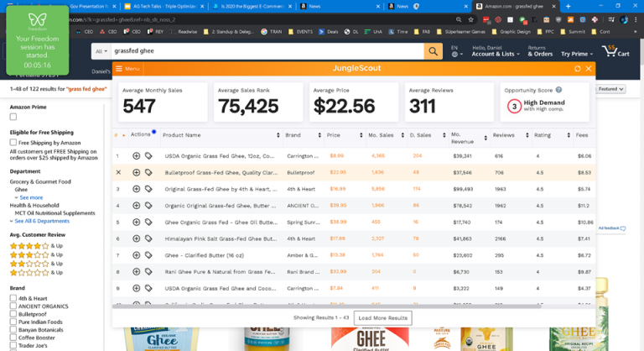
Task: Switch to the Gov Presentation tab
Action: (x=87, y=6)
